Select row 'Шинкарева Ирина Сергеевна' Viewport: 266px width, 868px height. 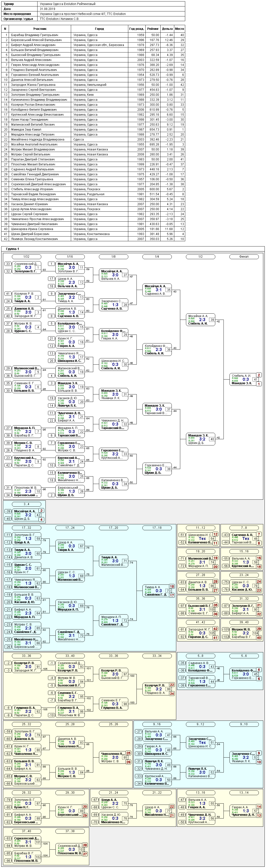(93, 229)
